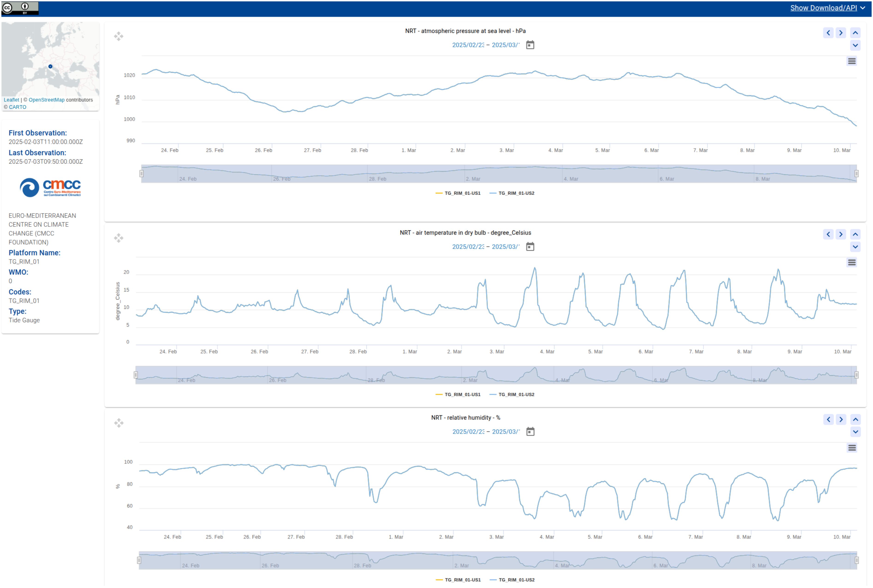Click left navigator handle of temperature chart
873x588 pixels.
136,375
